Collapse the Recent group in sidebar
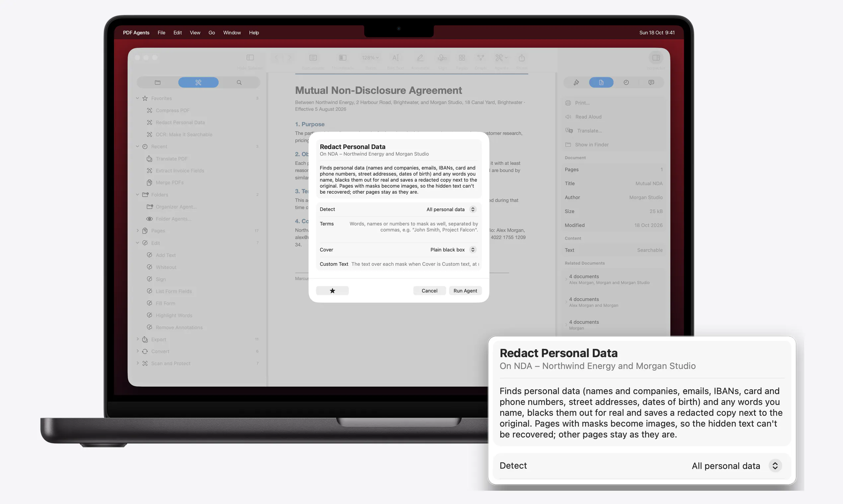Screen dimensions: 843x504 [x=137, y=146]
